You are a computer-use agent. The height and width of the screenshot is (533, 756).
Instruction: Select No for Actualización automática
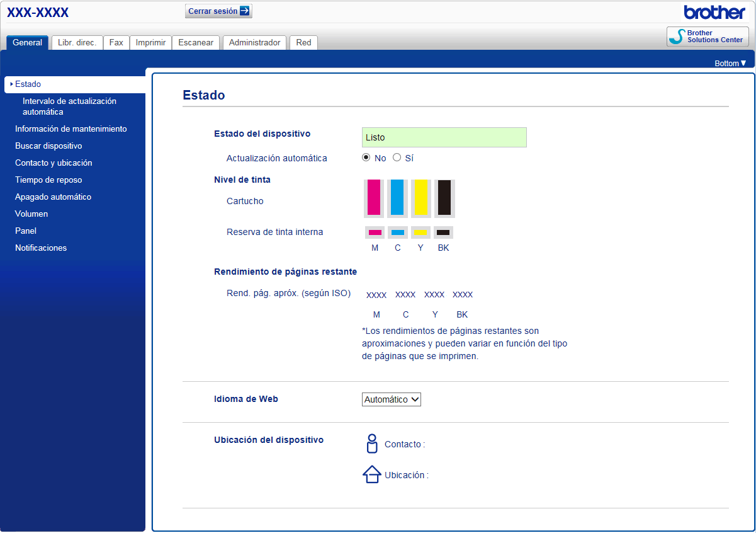pos(366,158)
